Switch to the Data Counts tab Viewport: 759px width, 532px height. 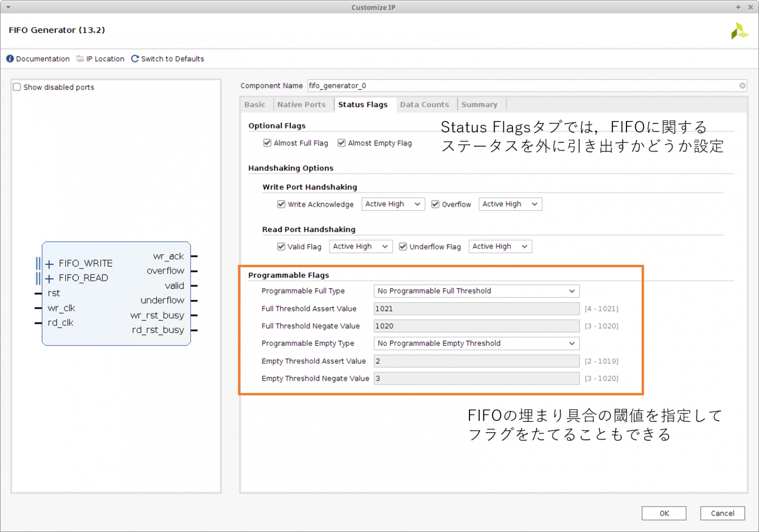click(x=424, y=105)
